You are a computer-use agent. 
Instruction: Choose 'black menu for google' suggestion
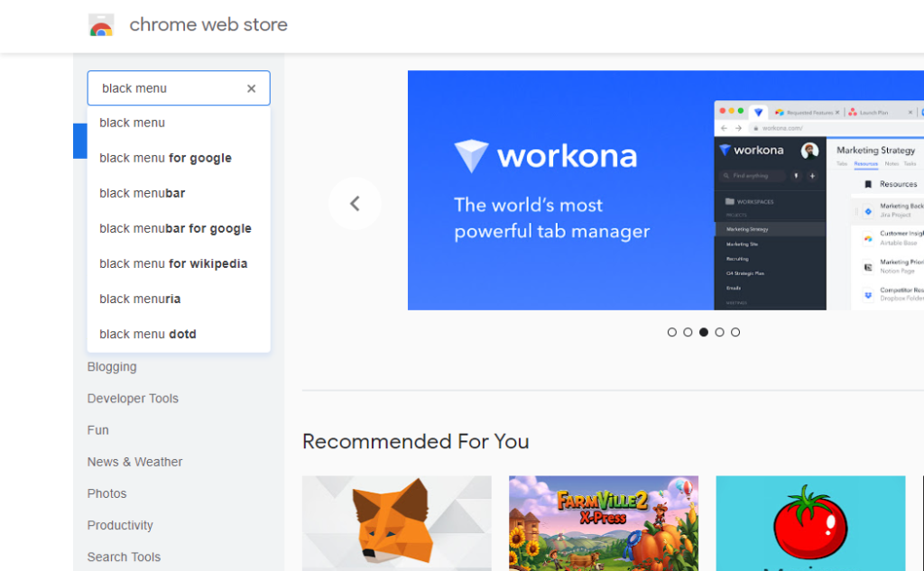click(165, 158)
